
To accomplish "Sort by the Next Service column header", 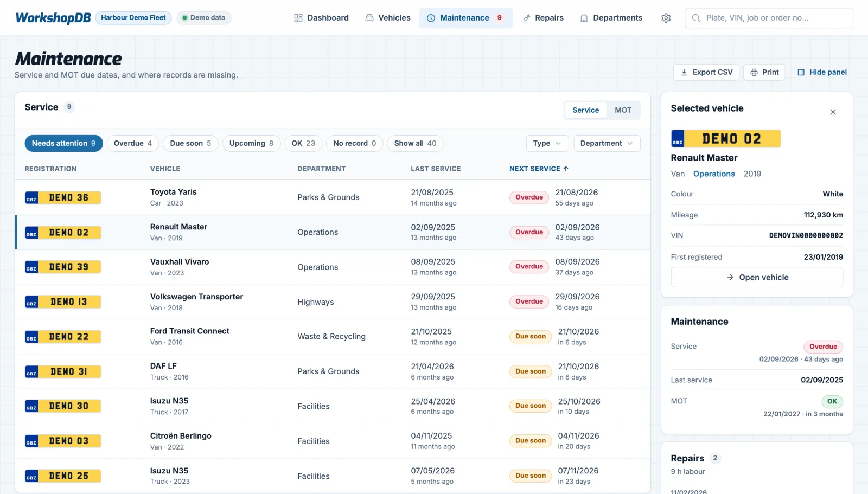I will [x=539, y=169].
